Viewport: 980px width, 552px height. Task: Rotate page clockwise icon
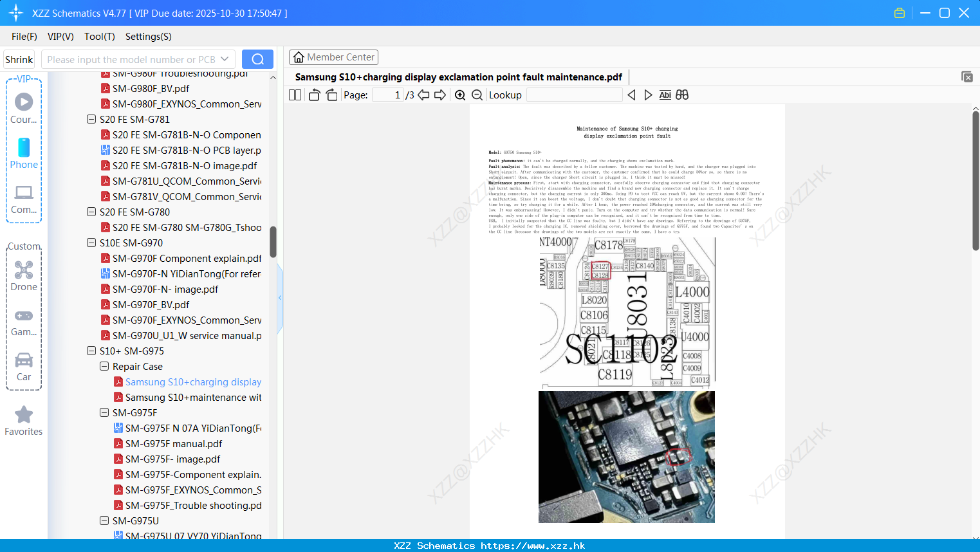[332, 95]
